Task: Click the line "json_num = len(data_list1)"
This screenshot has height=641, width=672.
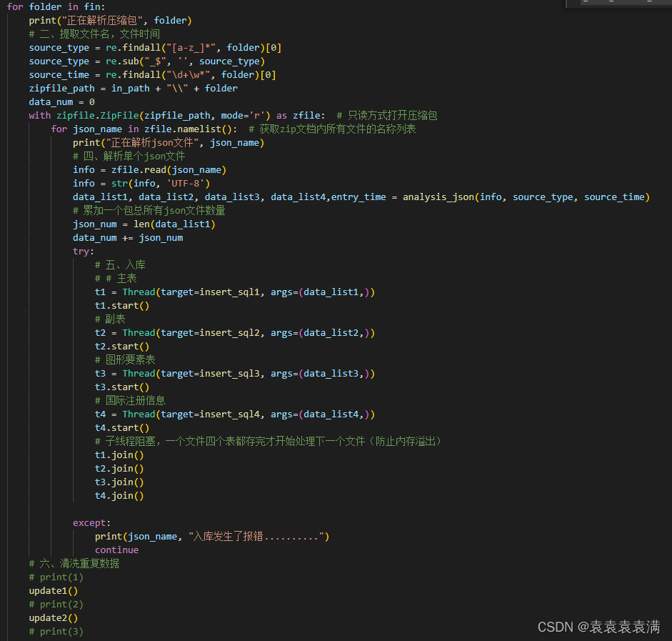Action: pos(144,224)
